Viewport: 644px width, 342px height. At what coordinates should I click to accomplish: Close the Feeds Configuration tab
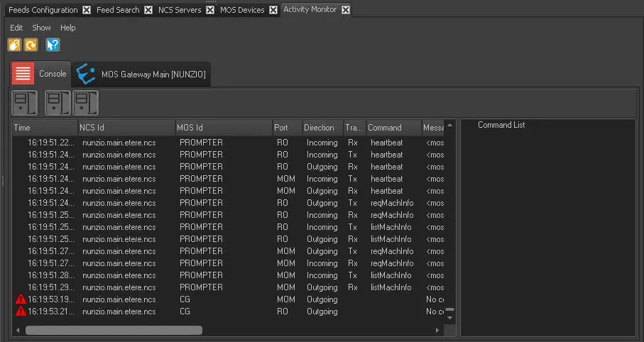[x=87, y=10]
